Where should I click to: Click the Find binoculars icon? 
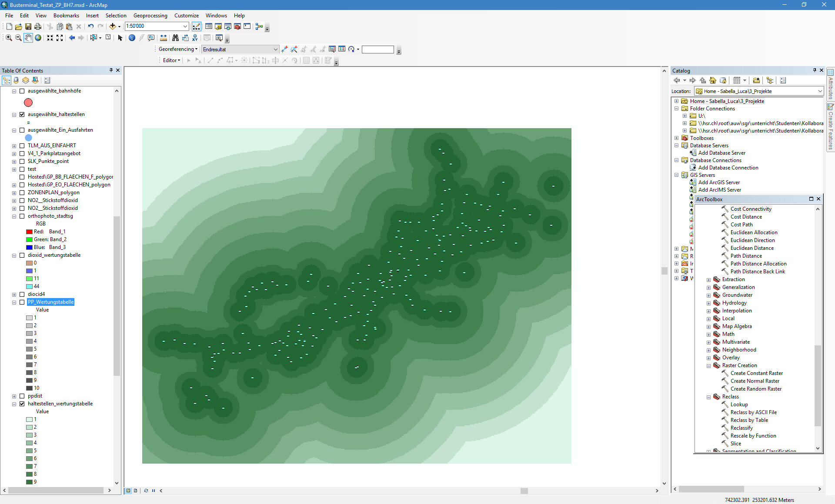coord(175,38)
